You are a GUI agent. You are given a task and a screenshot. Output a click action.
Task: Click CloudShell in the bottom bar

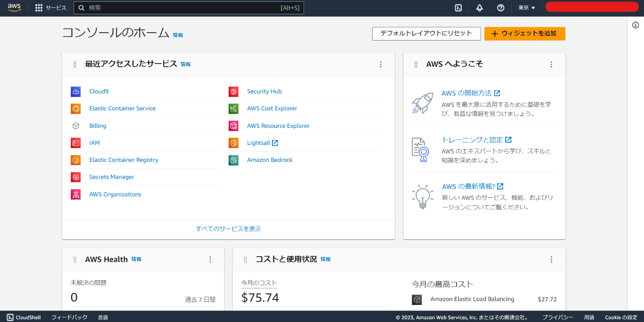[24, 317]
